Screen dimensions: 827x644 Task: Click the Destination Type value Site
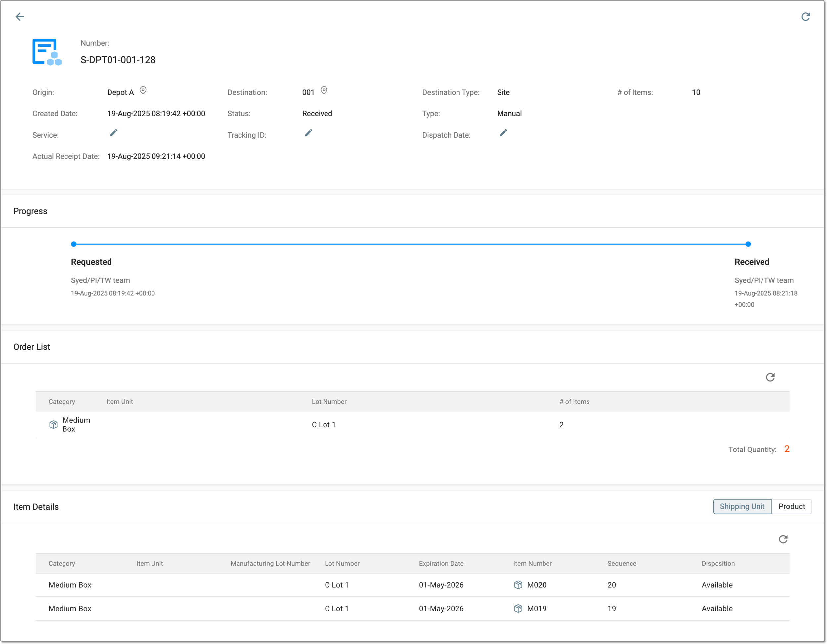click(503, 92)
